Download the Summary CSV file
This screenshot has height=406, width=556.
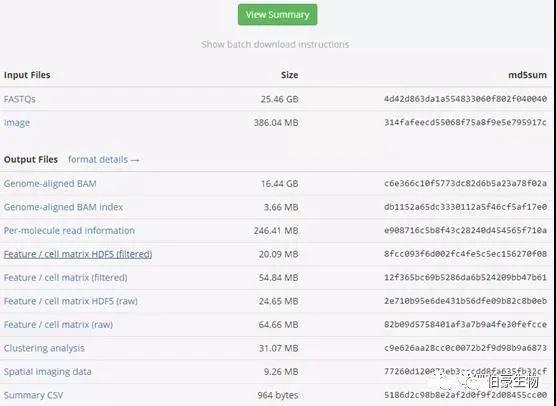[x=33, y=395]
